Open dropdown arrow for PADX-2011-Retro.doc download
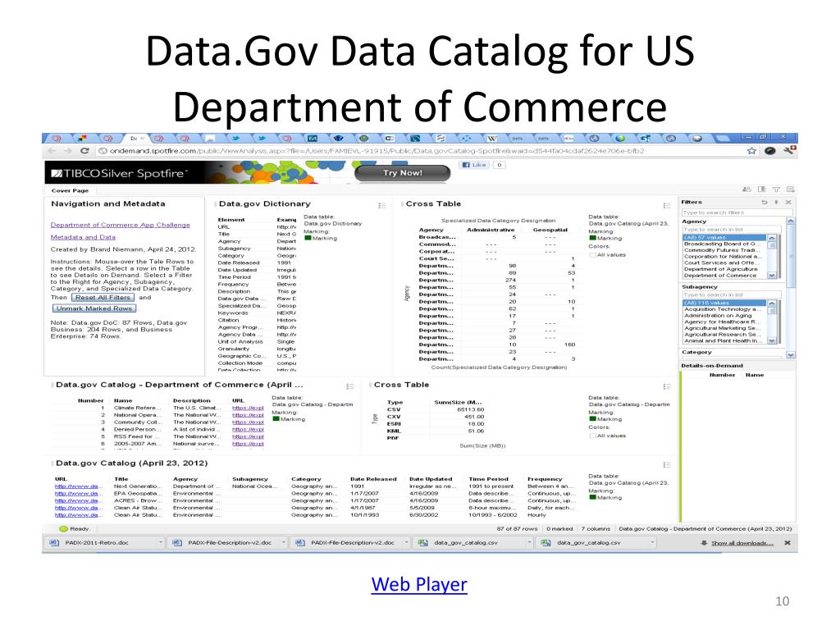Viewport: 840px width, 630px height. coord(161,543)
